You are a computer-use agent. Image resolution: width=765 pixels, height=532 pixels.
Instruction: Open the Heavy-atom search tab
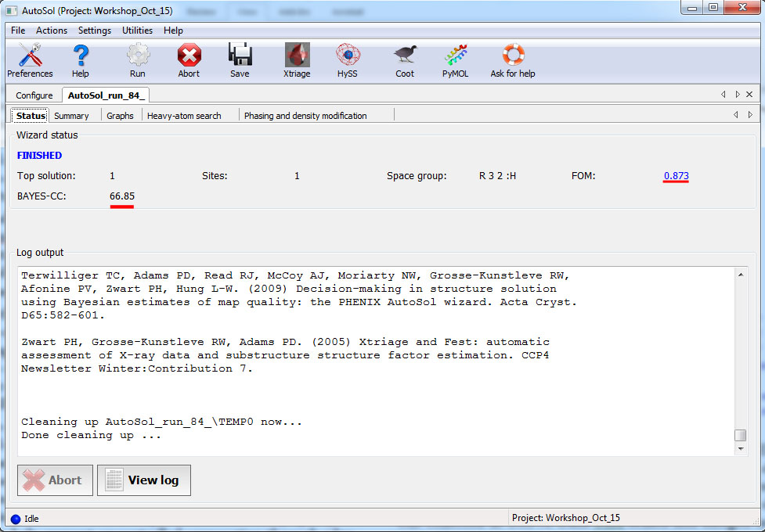tap(184, 116)
